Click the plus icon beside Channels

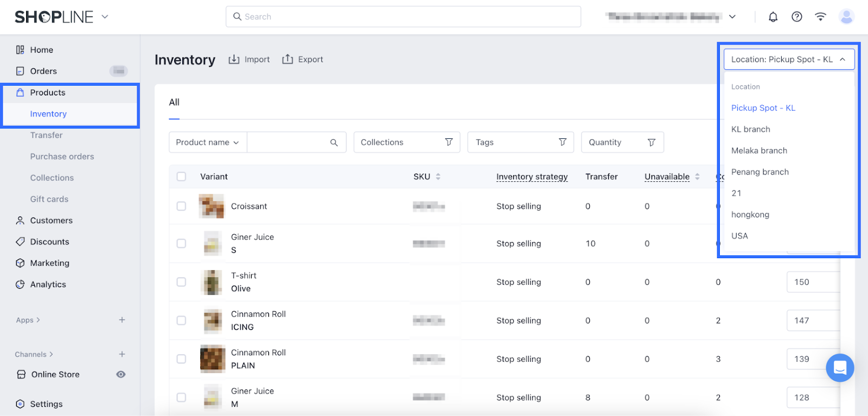pos(122,354)
